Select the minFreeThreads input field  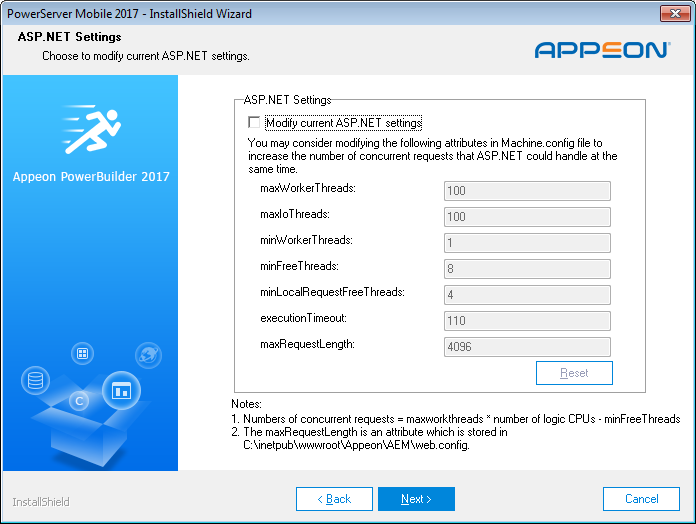[x=527, y=269]
